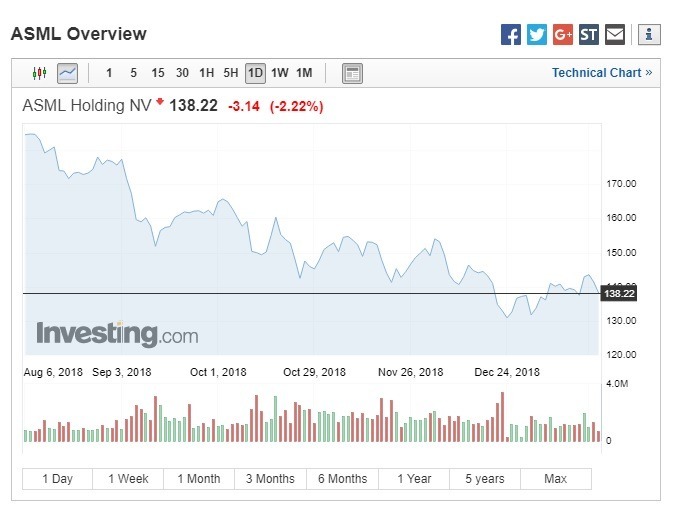Click the ASML Holding NV name
The height and width of the screenshot is (508, 675).
pos(87,105)
